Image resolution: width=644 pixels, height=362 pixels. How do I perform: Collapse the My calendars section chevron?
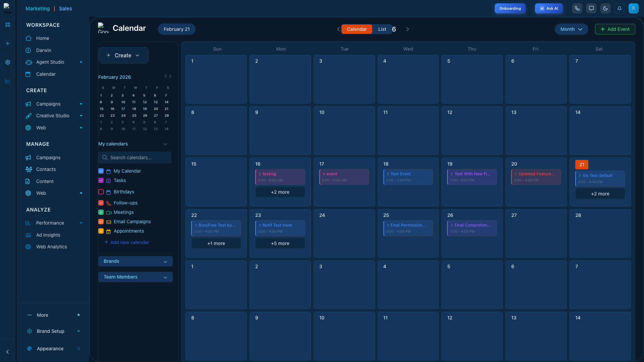[x=165, y=144]
